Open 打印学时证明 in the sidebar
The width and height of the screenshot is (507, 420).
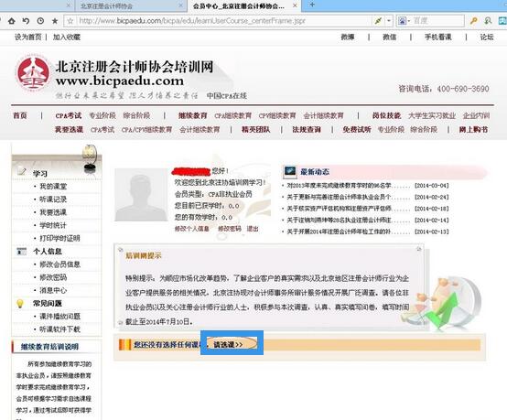click(59, 238)
